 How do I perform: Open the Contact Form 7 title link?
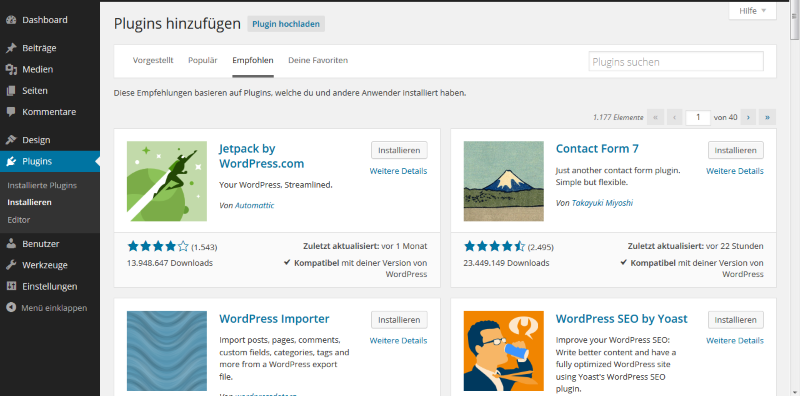click(x=597, y=148)
